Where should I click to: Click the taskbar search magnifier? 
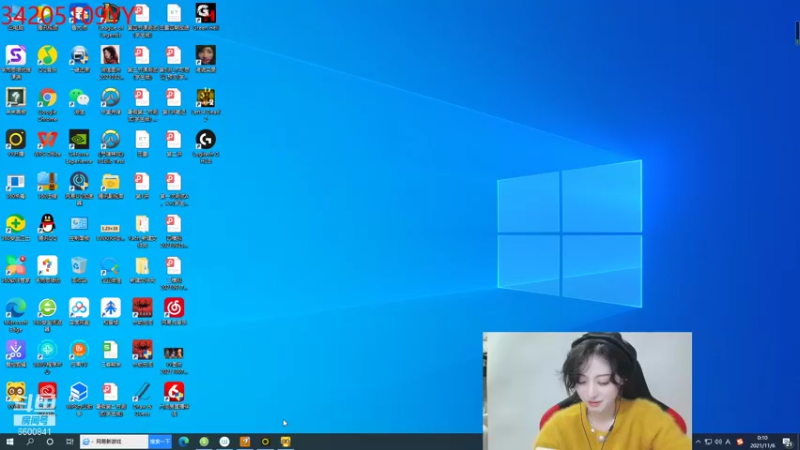pos(30,441)
